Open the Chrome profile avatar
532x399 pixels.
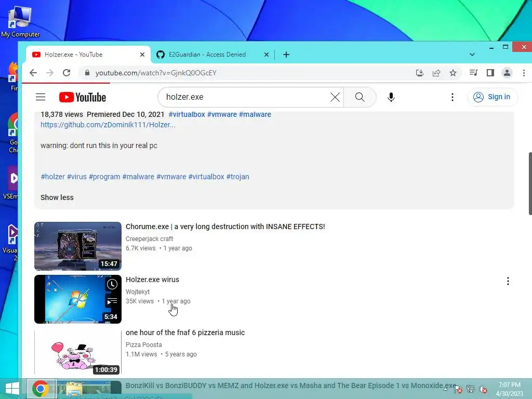507,73
